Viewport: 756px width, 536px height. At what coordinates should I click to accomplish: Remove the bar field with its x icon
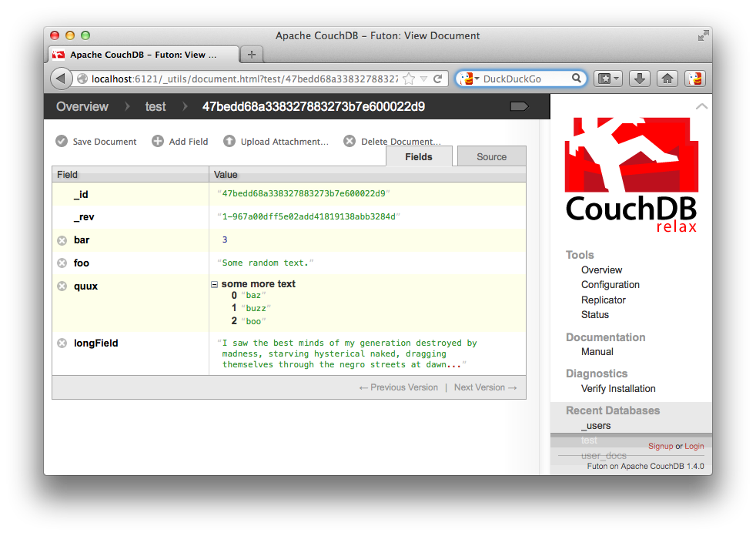point(62,241)
